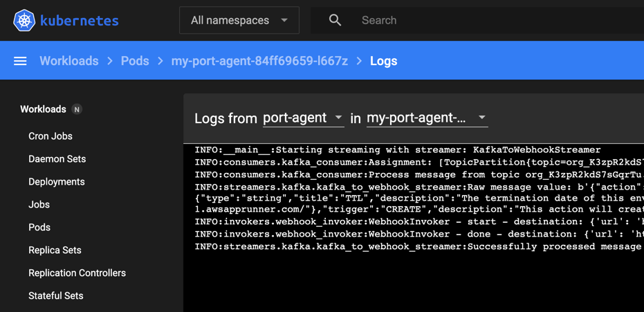This screenshot has width=644, height=312.
Task: Click the N badge beside Workloads
Action: click(77, 109)
